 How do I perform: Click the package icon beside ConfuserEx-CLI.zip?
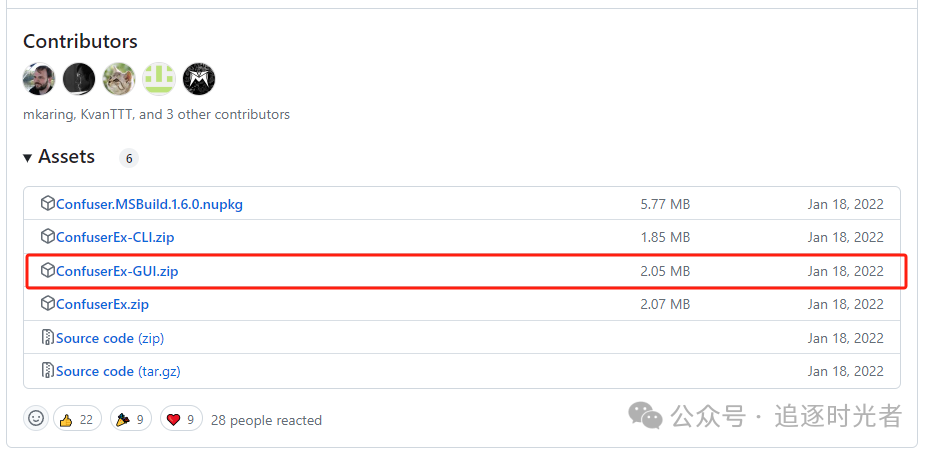point(47,237)
